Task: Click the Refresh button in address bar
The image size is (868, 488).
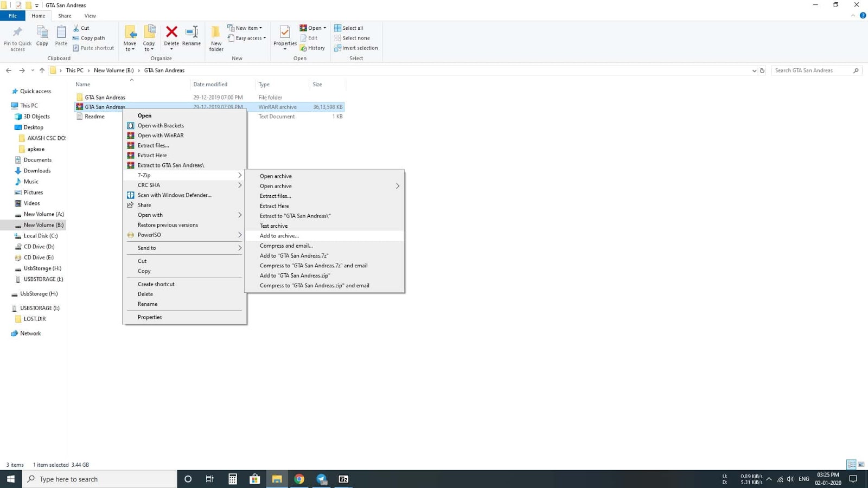Action: pos(762,70)
